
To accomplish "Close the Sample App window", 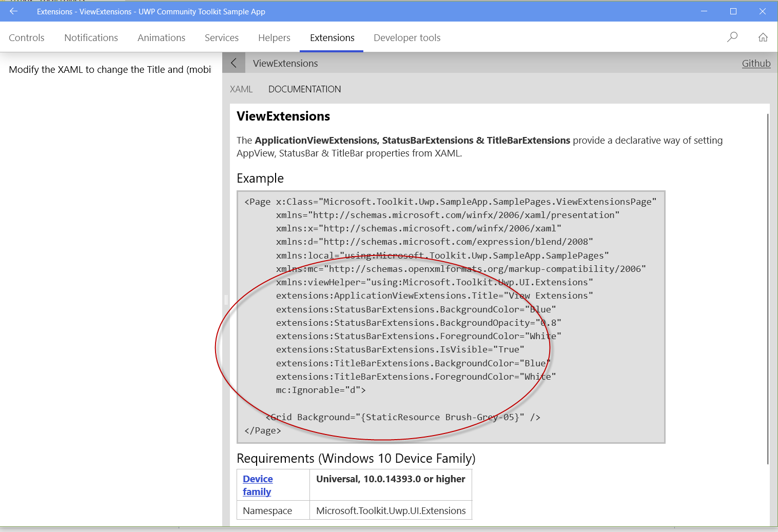I will tap(763, 11).
